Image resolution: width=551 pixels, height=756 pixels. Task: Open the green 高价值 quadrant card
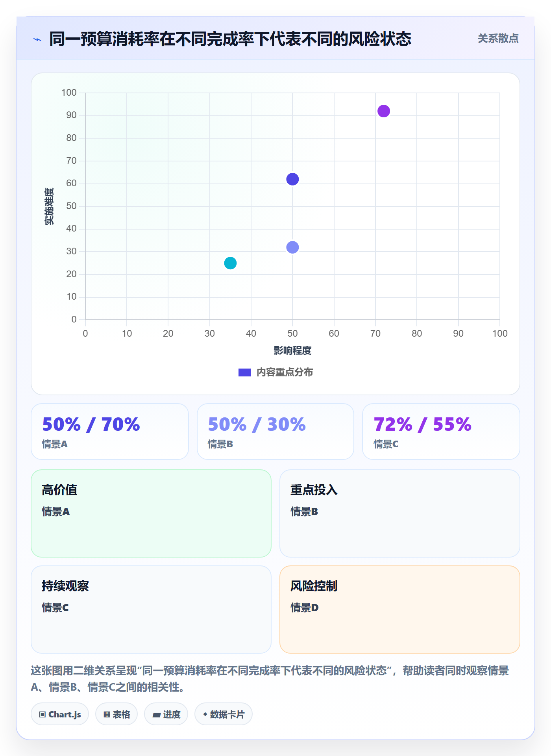151,513
